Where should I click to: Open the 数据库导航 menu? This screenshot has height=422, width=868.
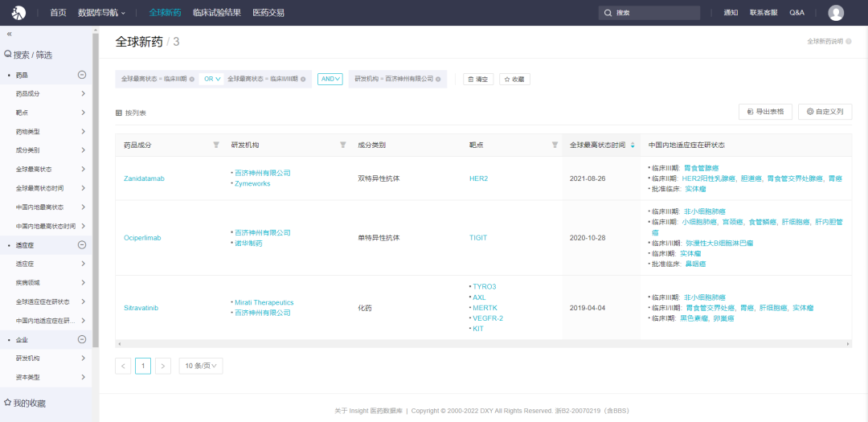coord(101,13)
